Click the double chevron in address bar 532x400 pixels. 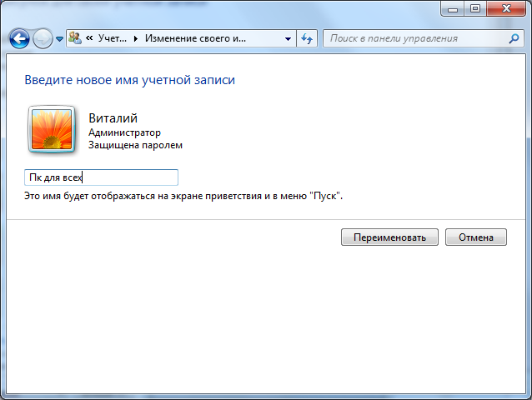click(x=88, y=38)
